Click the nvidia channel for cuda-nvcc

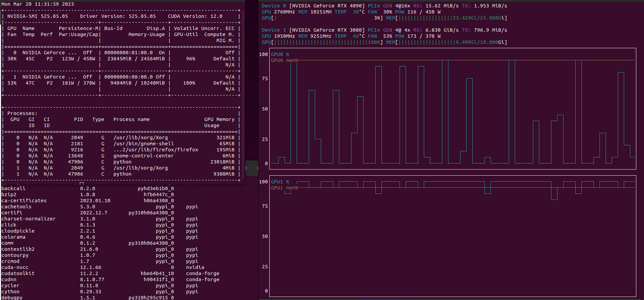(x=195, y=267)
